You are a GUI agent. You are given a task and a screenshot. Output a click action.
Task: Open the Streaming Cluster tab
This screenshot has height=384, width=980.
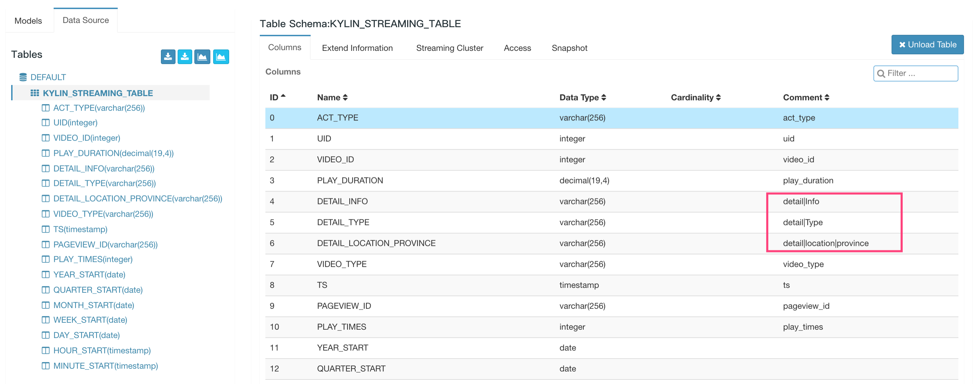[449, 48]
